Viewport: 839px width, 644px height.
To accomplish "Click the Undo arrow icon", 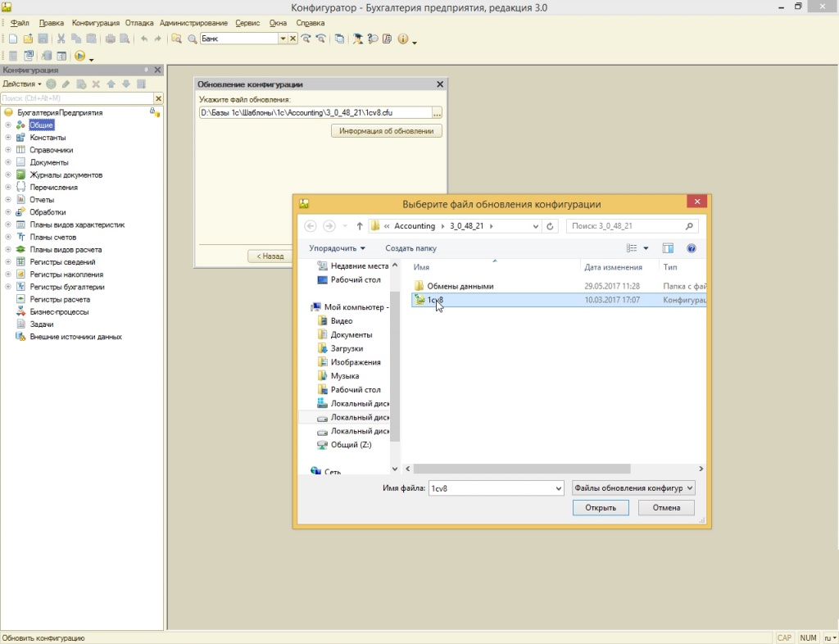I will click(144, 39).
